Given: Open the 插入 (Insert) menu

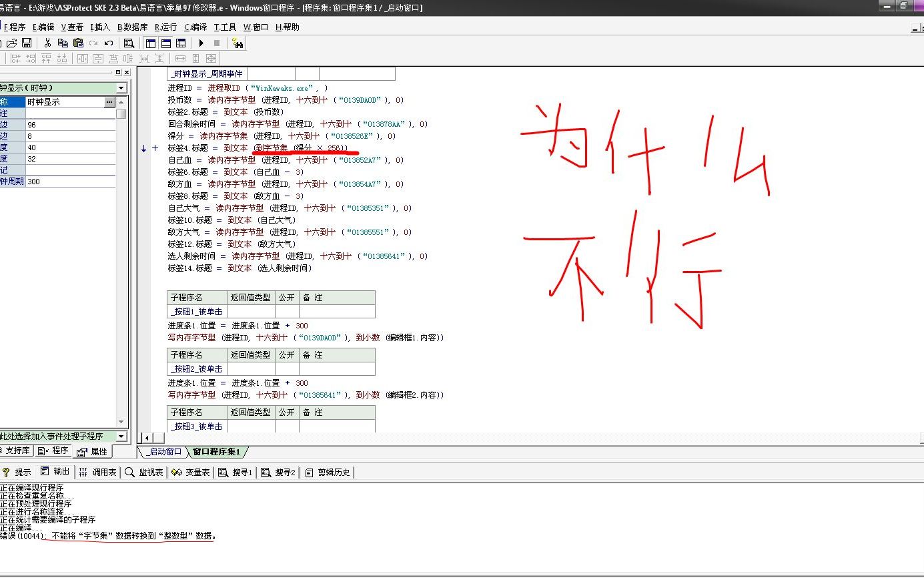Looking at the screenshot, I should (x=100, y=27).
